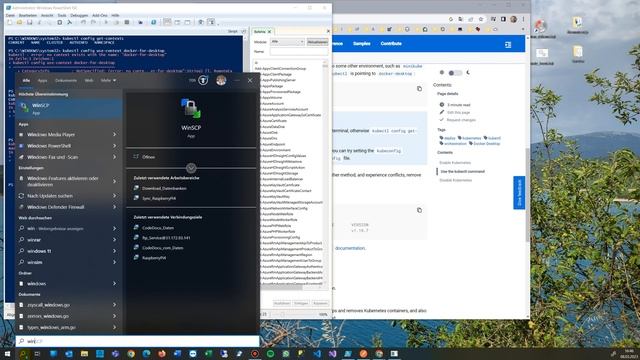Click Name input field in Befehle panel

[x=299, y=52]
